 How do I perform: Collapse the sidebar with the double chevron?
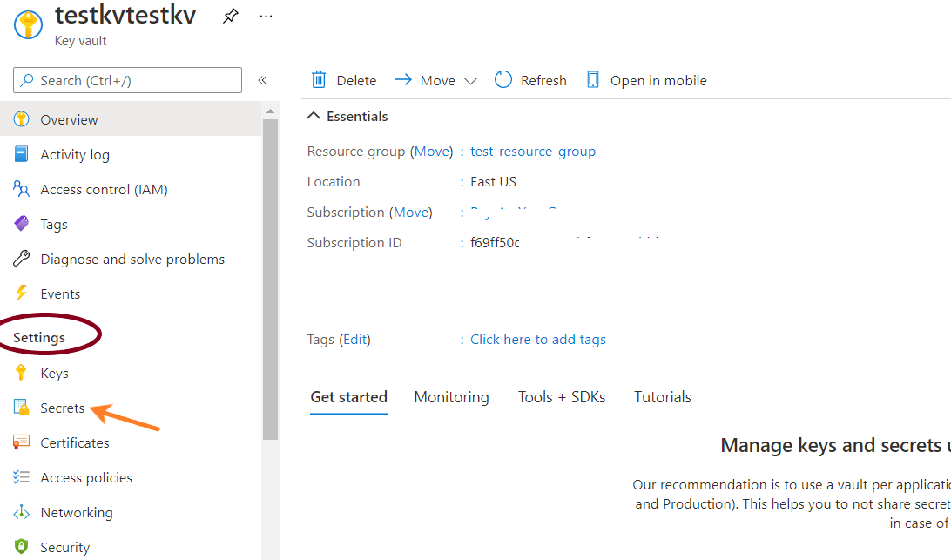click(262, 80)
